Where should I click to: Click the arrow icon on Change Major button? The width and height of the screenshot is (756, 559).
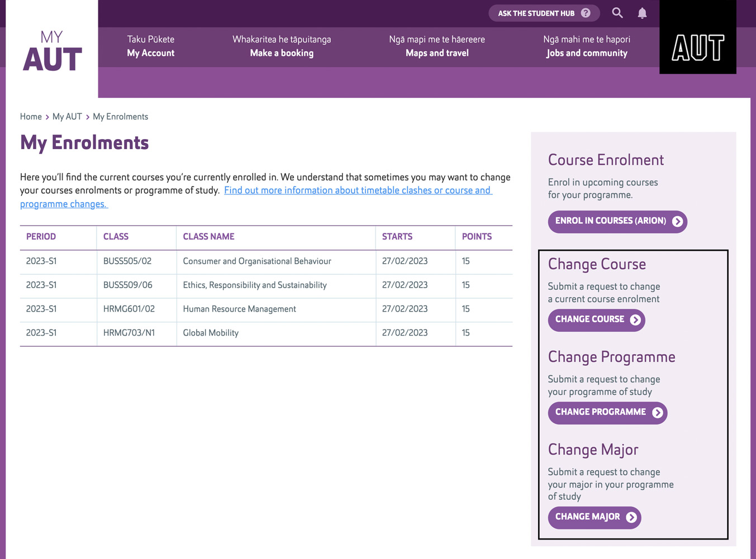631,517
